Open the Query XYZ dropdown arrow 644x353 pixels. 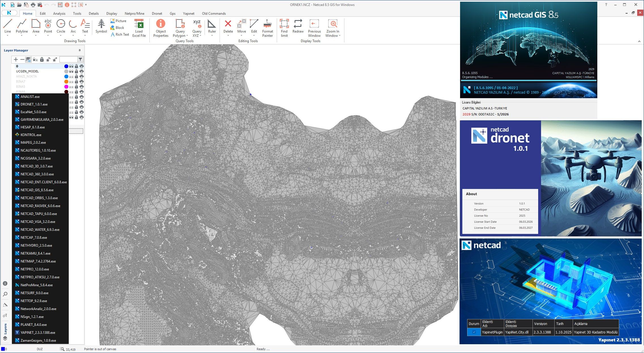(200, 36)
